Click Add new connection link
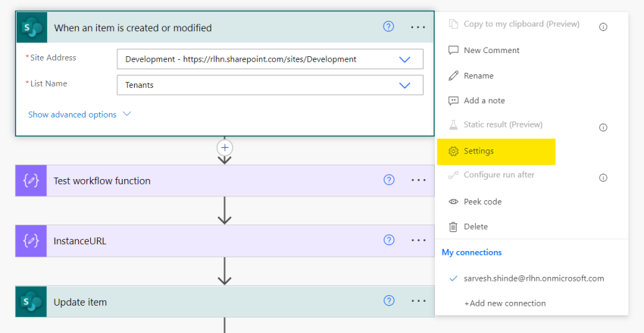The height and width of the screenshot is (333, 644). (505, 303)
